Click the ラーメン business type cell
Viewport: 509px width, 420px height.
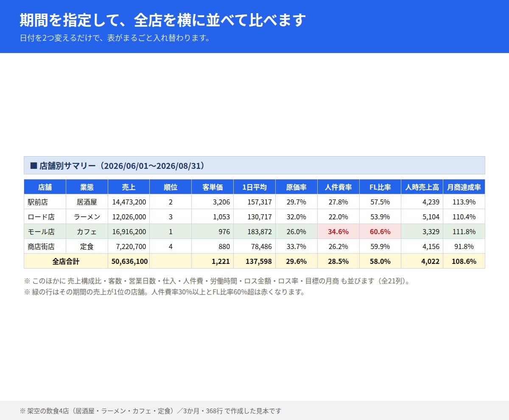[87, 217]
